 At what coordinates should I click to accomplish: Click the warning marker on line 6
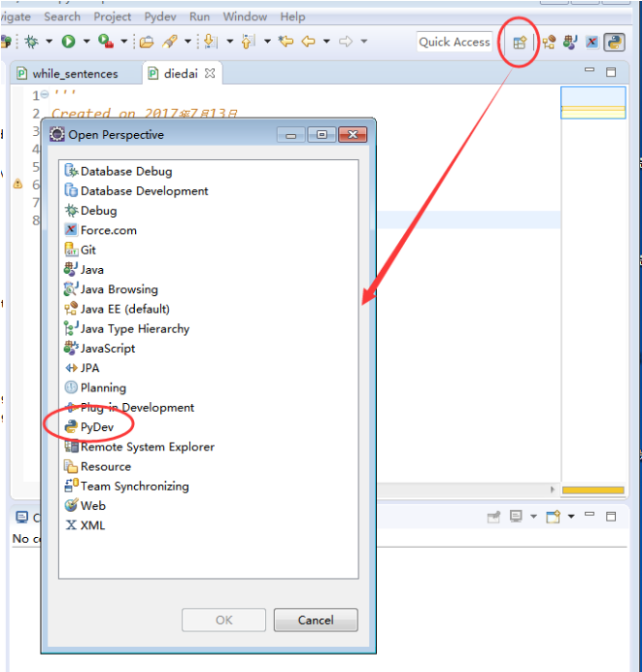[x=17, y=184]
